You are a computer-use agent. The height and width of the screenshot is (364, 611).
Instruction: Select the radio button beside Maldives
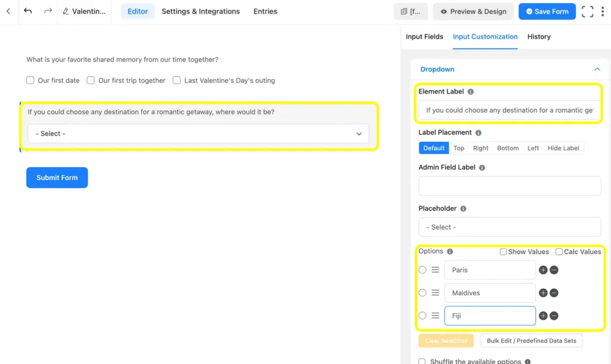[422, 292]
